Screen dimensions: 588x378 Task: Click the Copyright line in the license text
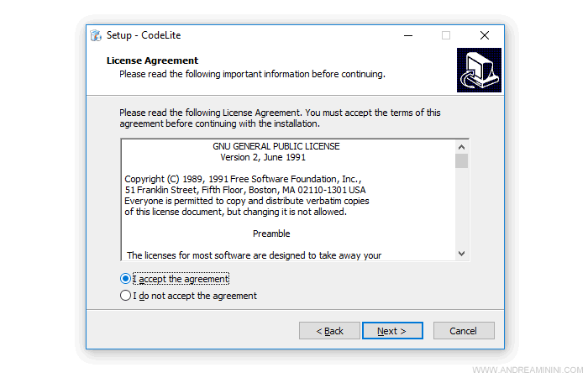242,179
